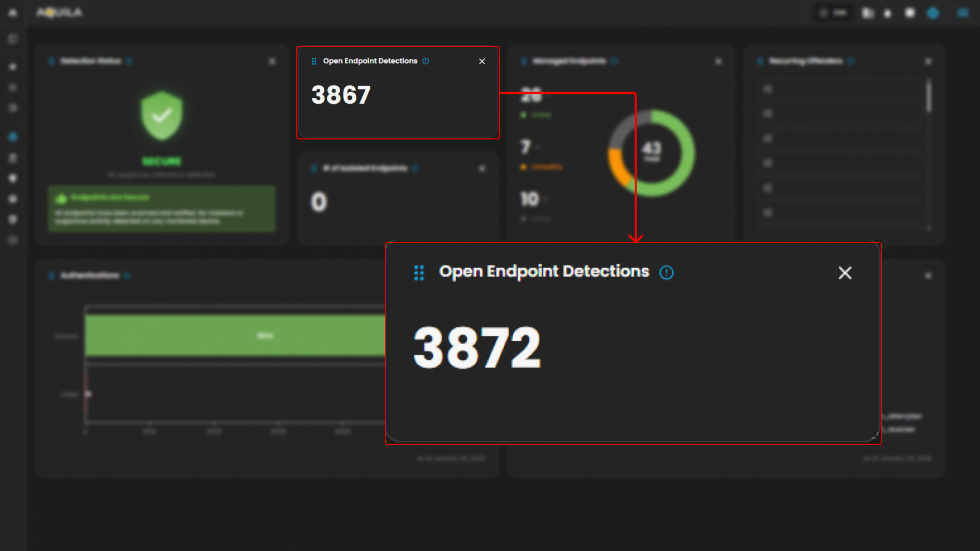
Task: Click scrollbar in Recurring Offenders widget
Action: 929,96
